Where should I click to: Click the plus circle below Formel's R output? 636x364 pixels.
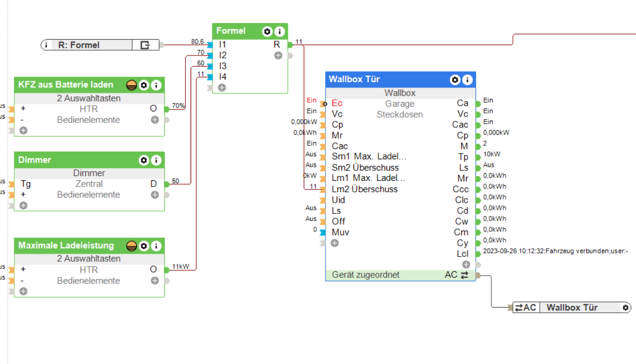(278, 55)
